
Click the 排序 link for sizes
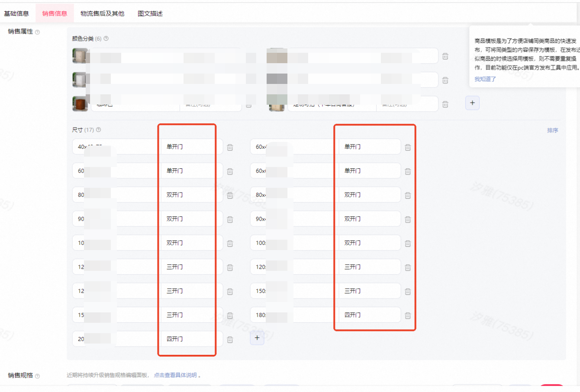(553, 130)
